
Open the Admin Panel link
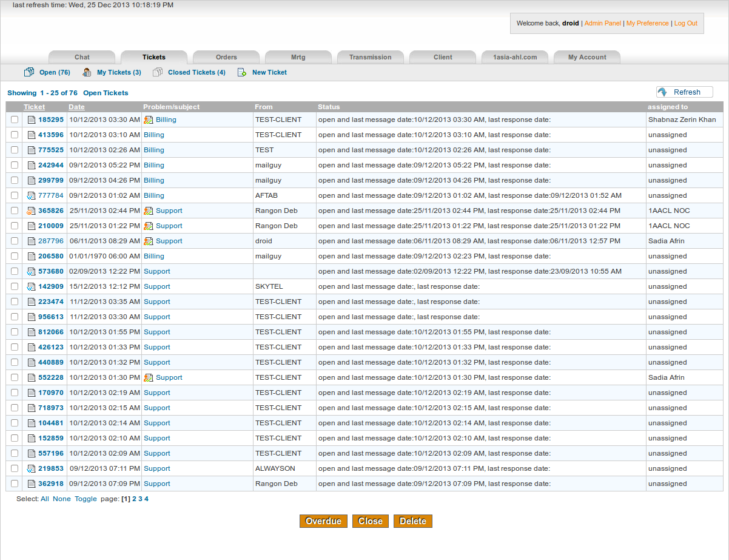pos(602,23)
